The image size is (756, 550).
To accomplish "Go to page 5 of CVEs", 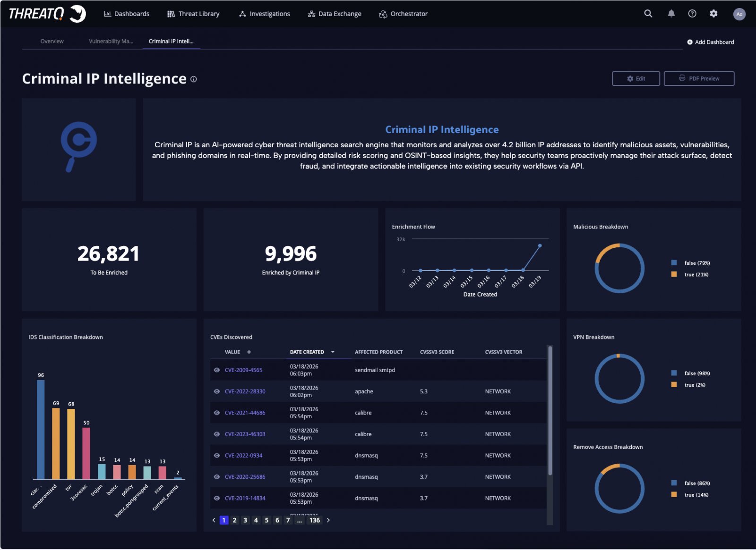I will [266, 520].
